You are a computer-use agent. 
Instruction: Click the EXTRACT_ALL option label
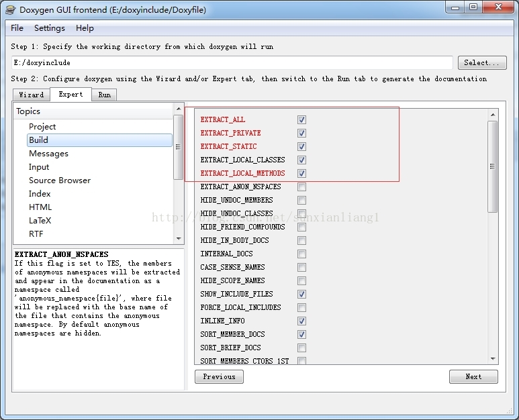pos(223,119)
